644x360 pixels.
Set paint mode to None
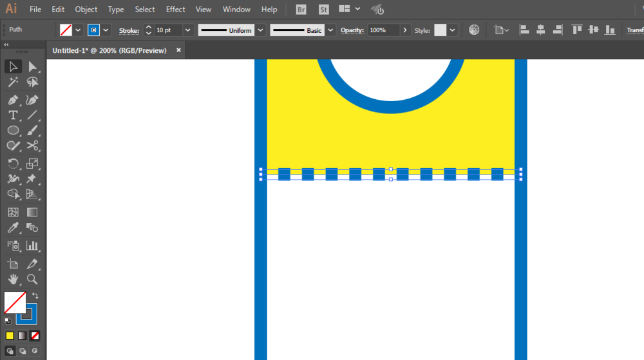coord(35,336)
